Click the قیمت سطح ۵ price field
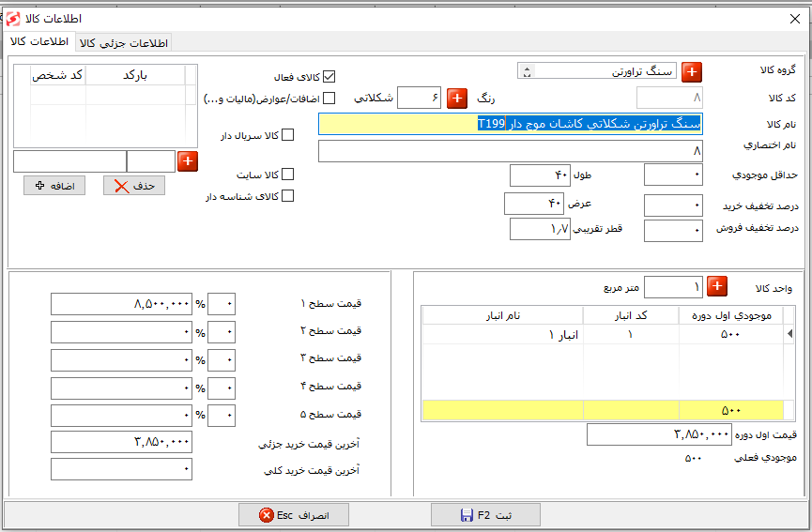Viewport: 812px width, 532px height. pyautogui.click(x=121, y=416)
